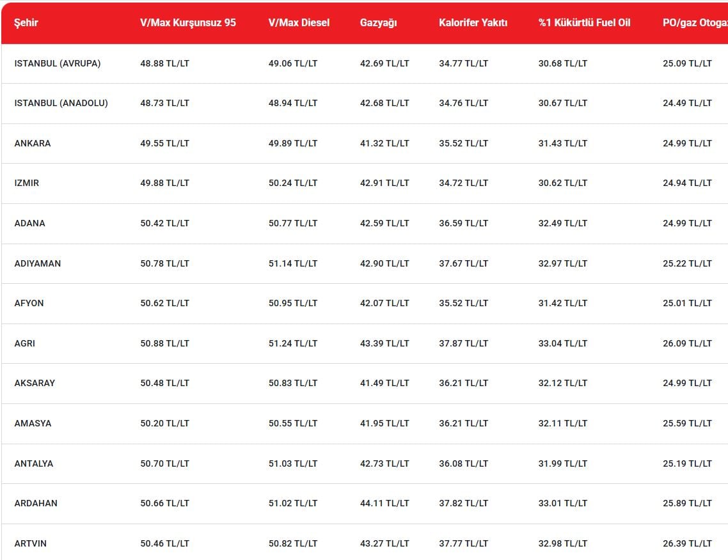Click Adana's Kurşunsuz 95 price 50.42 TL/LT

click(165, 223)
